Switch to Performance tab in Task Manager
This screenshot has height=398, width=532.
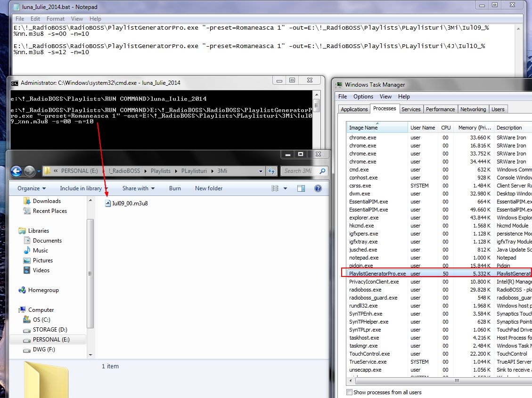[x=440, y=109]
